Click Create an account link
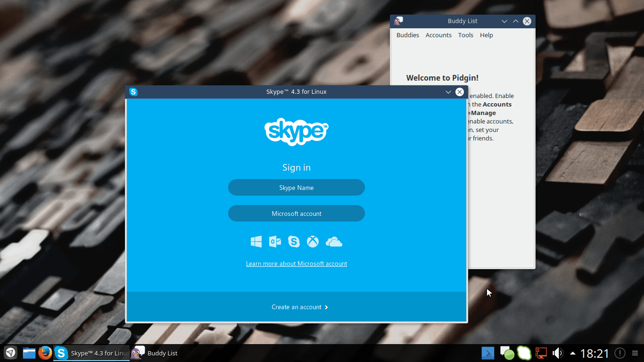 [300, 307]
